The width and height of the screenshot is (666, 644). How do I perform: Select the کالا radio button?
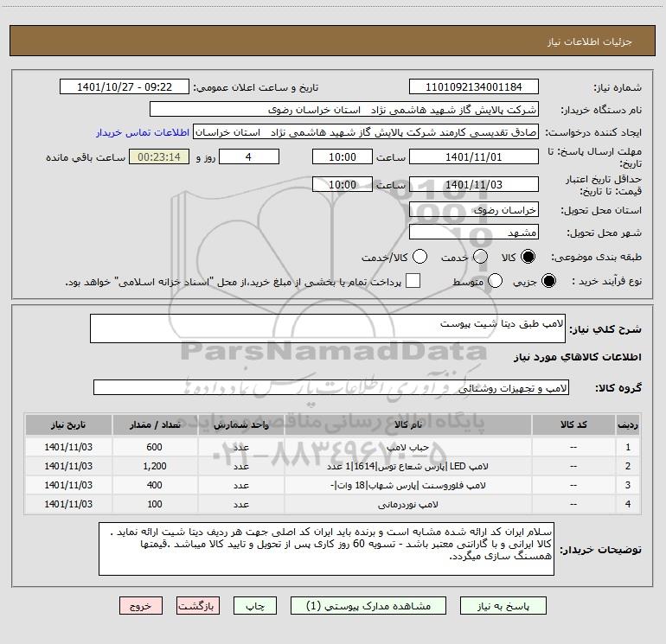click(528, 257)
